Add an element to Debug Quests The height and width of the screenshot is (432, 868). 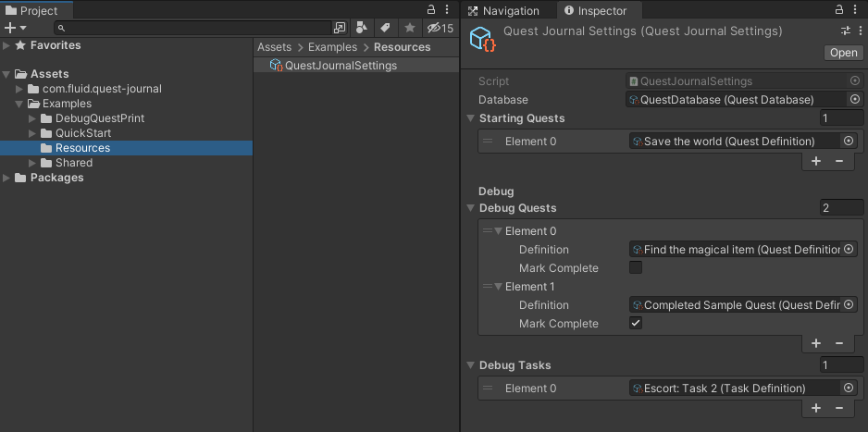tap(816, 343)
